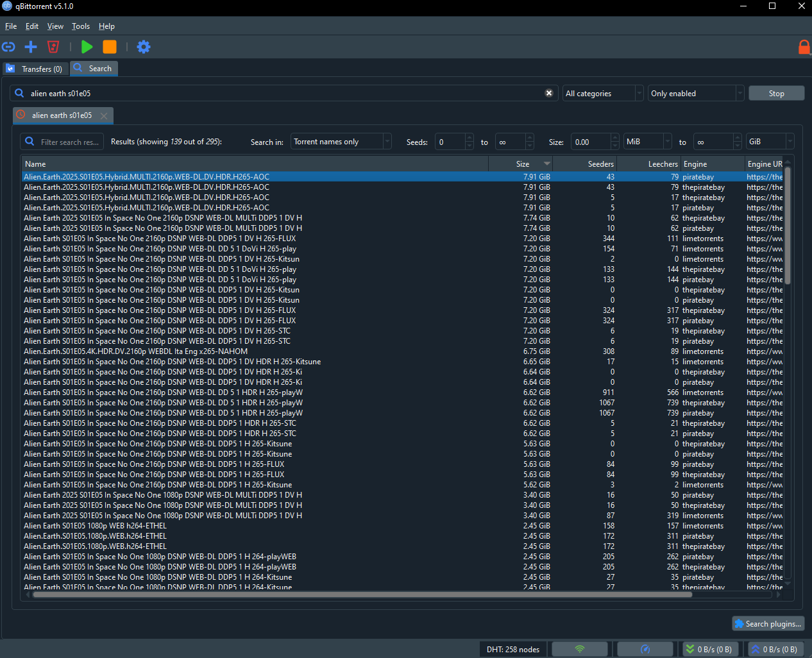This screenshot has height=658, width=812.
Task: Click the vertical scrollbar of results list
Action: pos(788,226)
